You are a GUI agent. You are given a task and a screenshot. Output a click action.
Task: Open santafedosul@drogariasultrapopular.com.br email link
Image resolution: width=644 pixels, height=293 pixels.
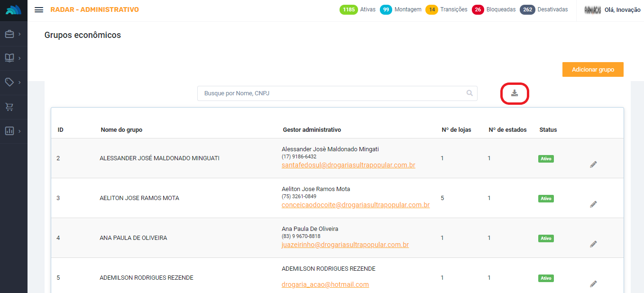(348, 165)
